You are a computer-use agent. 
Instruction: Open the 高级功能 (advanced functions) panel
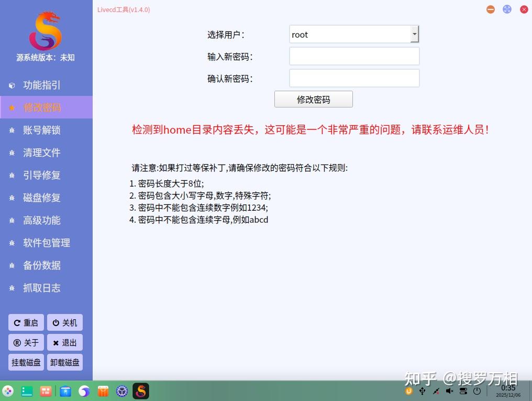coord(41,220)
